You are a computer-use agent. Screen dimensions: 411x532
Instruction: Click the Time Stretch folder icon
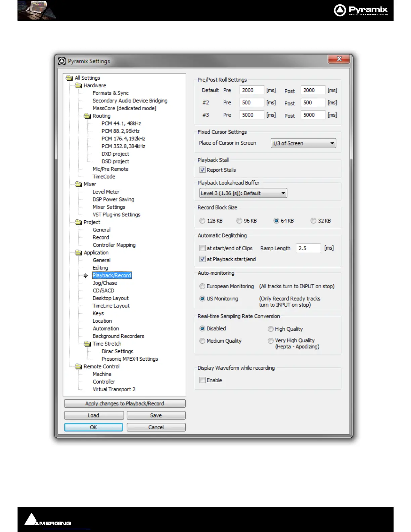[x=87, y=344]
